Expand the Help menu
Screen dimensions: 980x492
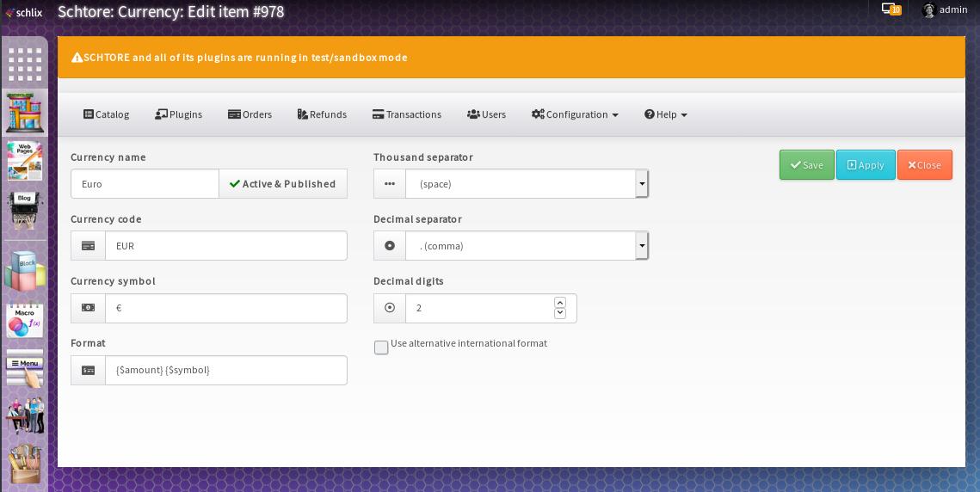(666, 114)
